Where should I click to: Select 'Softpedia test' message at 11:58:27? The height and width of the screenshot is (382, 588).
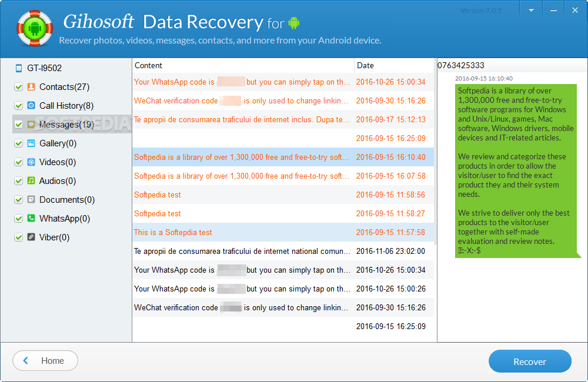coord(283,213)
